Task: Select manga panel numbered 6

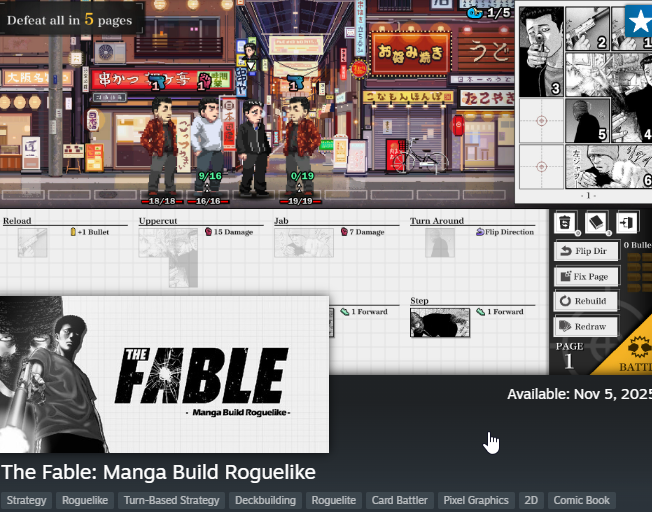Action: (x=609, y=166)
